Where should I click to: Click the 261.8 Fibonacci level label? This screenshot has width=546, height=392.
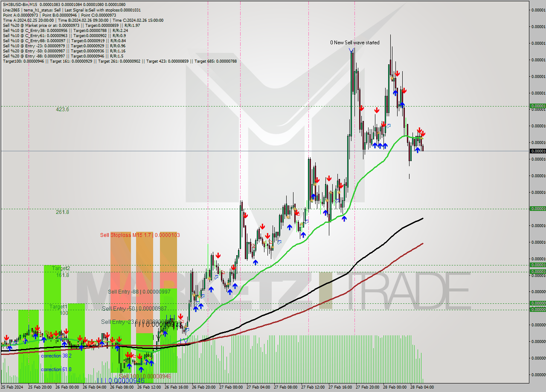click(62, 212)
